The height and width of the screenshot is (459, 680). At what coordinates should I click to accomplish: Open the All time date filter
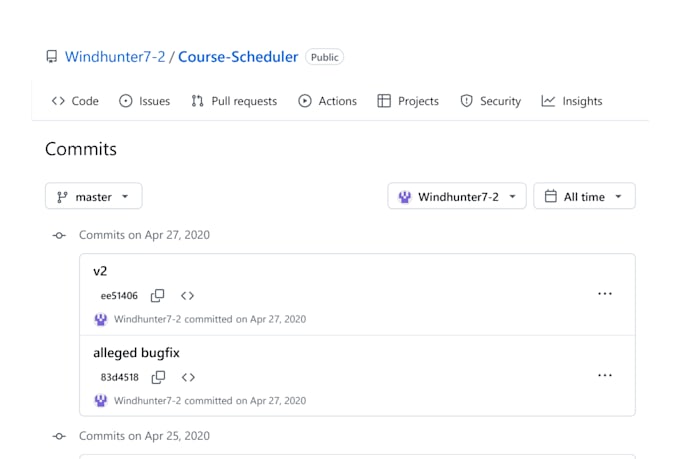tap(585, 197)
